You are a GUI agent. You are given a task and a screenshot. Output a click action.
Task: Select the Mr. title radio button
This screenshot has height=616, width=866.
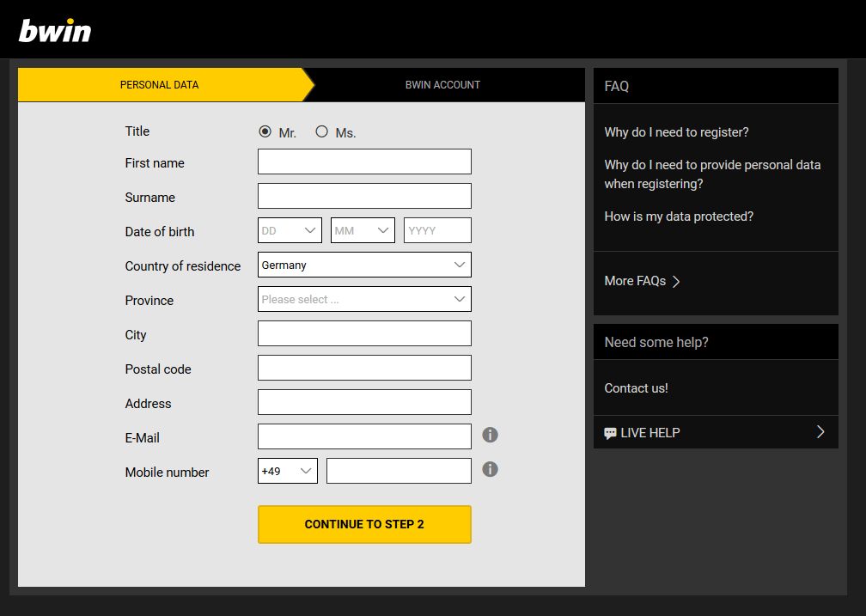coord(265,131)
